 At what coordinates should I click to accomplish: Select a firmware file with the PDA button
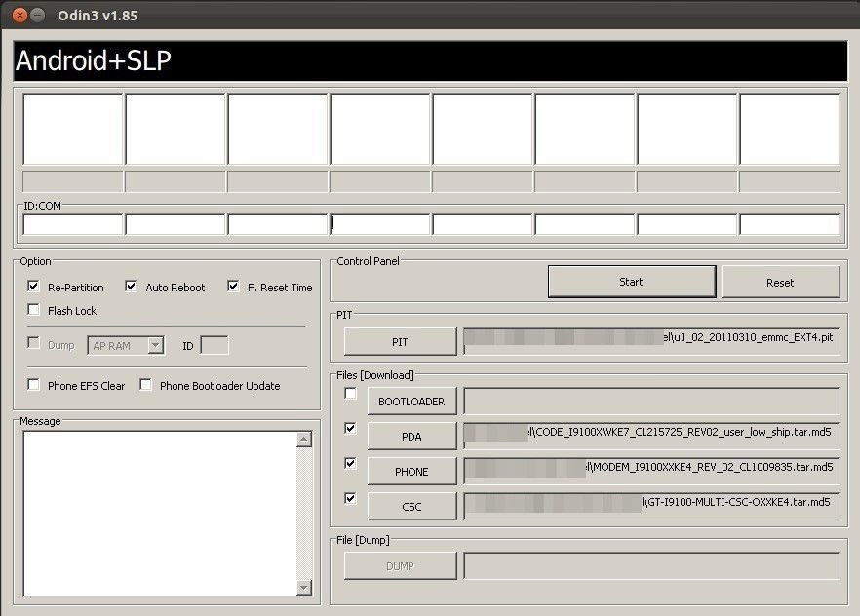point(411,437)
